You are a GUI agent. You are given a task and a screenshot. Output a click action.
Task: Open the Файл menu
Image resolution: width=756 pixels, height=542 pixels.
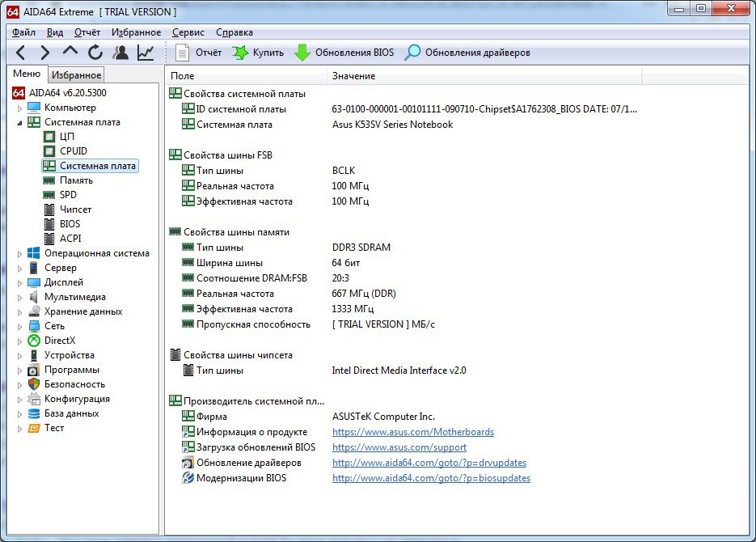click(23, 32)
